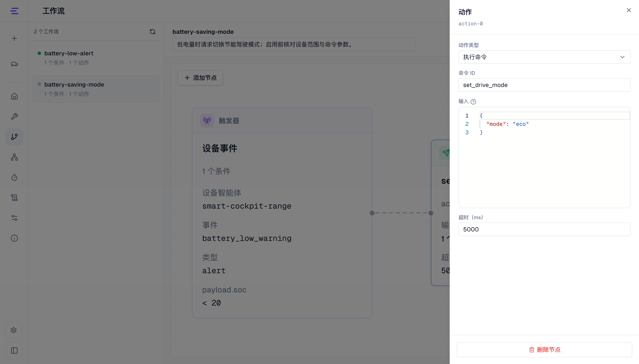Click the 触发器 node header label
Screen dimensions: 639x364
229,121
